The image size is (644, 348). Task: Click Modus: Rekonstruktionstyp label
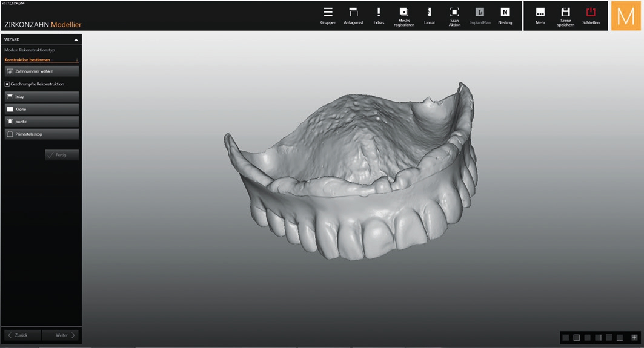point(30,50)
